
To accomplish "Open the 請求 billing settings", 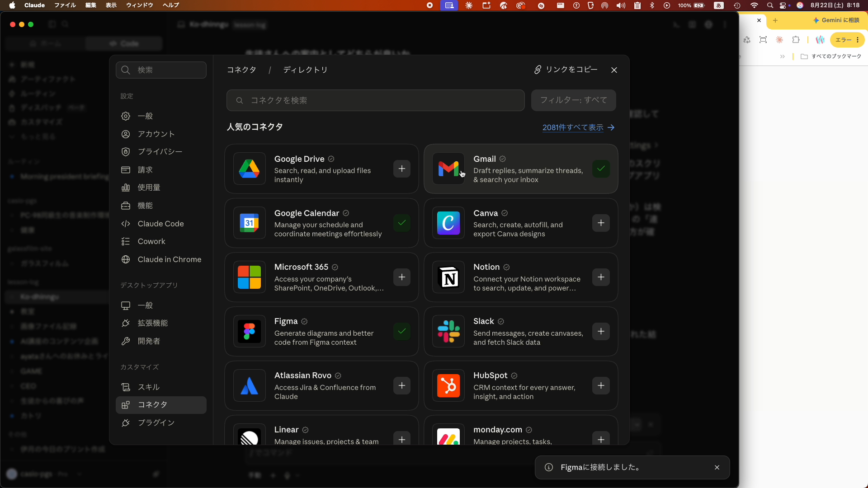I will tap(161, 170).
